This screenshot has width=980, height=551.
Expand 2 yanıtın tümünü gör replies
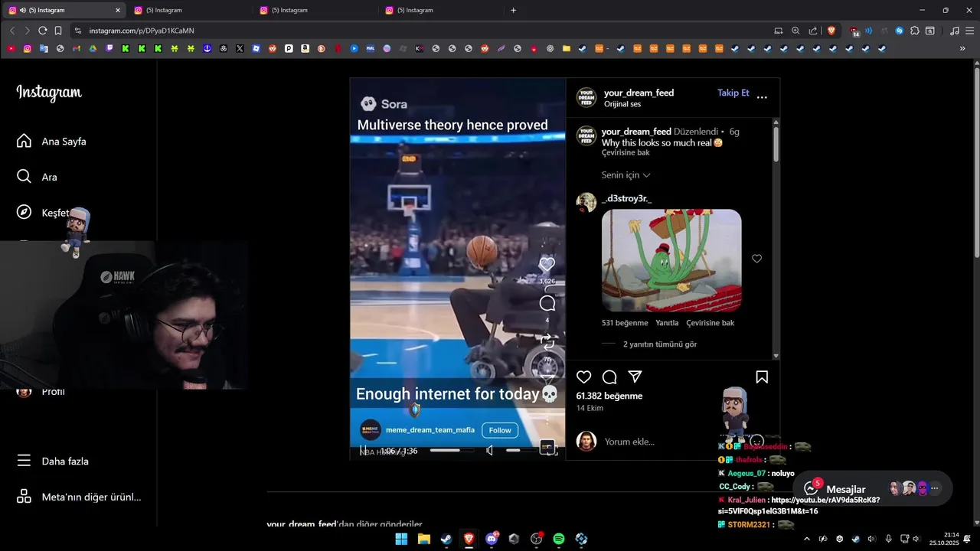click(x=660, y=344)
